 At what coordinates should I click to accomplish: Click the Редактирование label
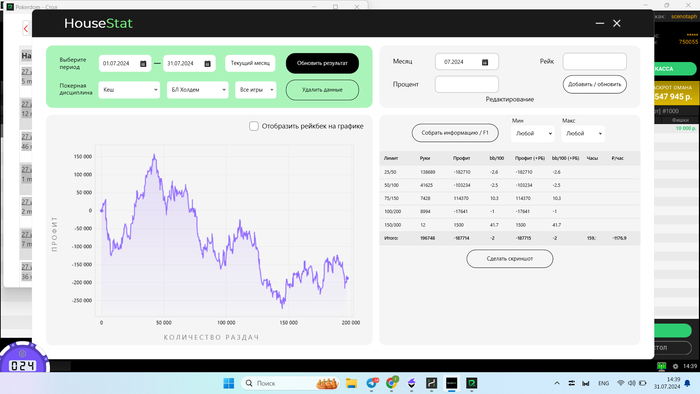pos(510,100)
